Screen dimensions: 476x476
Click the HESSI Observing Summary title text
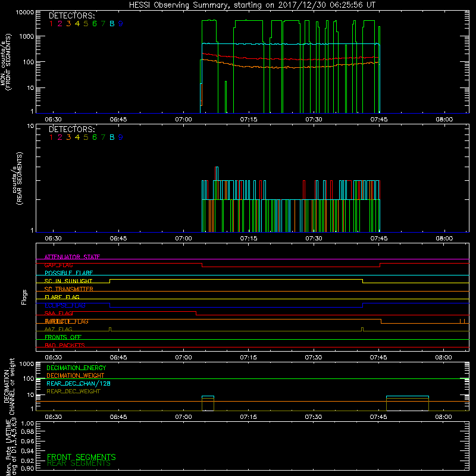pyautogui.click(x=252, y=5)
